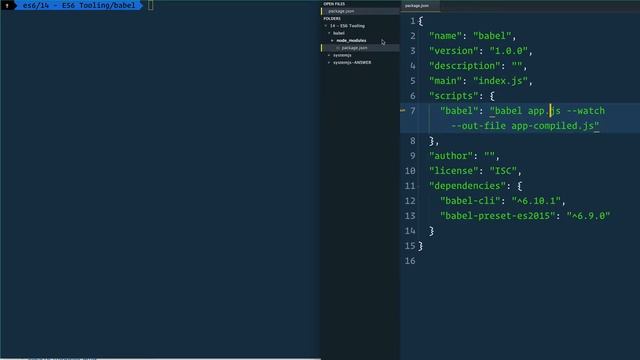Expand the systemjs-ANSWER folder arrow
The image size is (640, 360).
[x=329, y=62]
